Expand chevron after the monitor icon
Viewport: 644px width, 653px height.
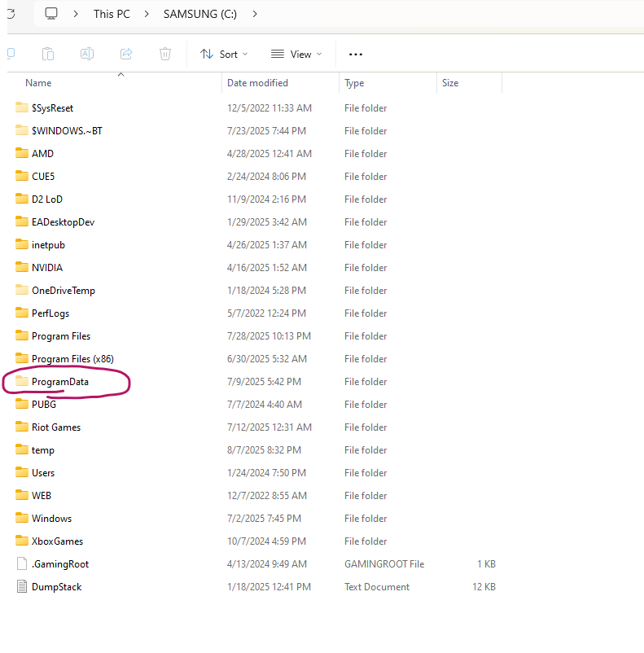click(x=76, y=14)
